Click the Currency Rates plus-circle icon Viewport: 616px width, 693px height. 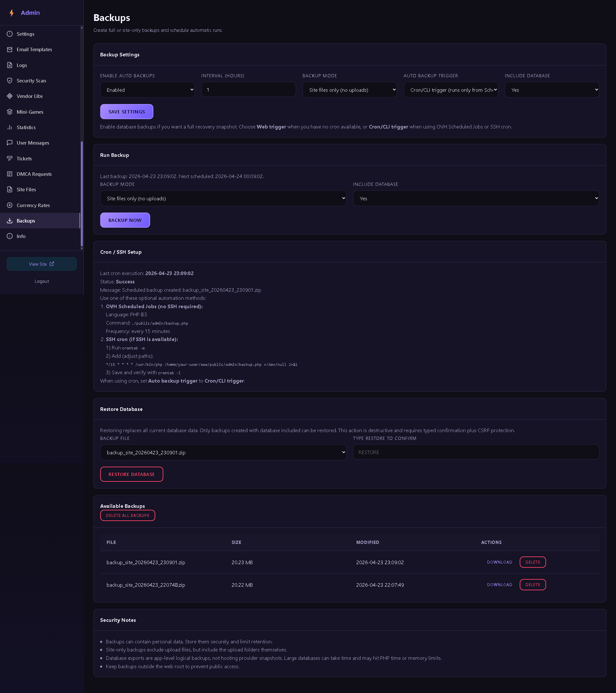click(10, 205)
